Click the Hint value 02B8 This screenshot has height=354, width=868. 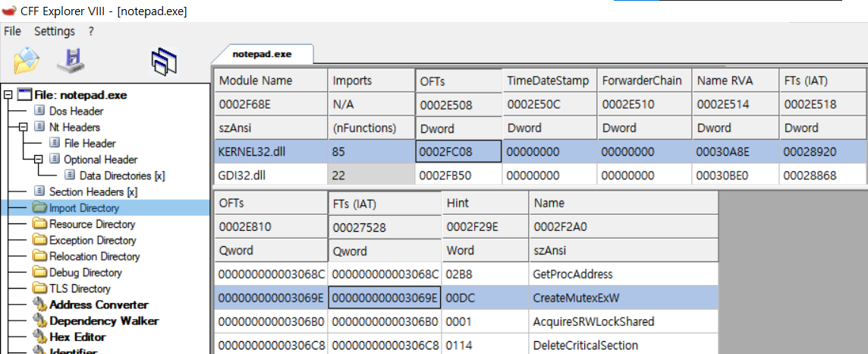(485, 274)
